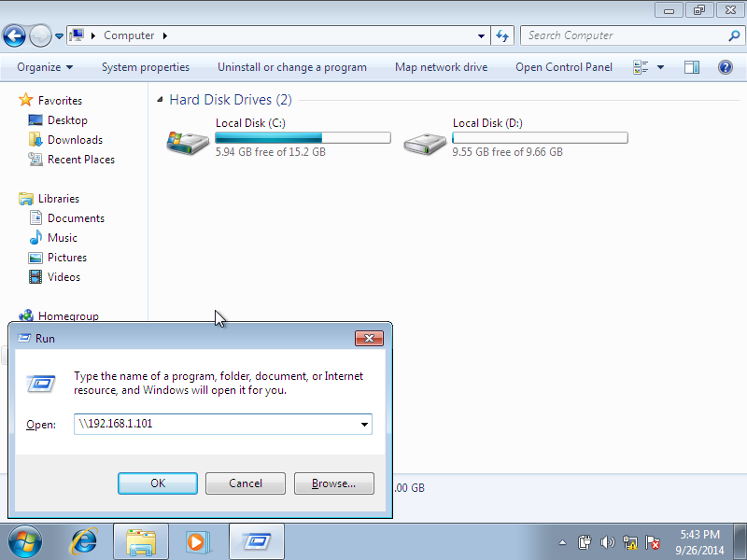The width and height of the screenshot is (747, 560).
Task: Open the recent pages dropdown arrow
Action: (x=59, y=36)
